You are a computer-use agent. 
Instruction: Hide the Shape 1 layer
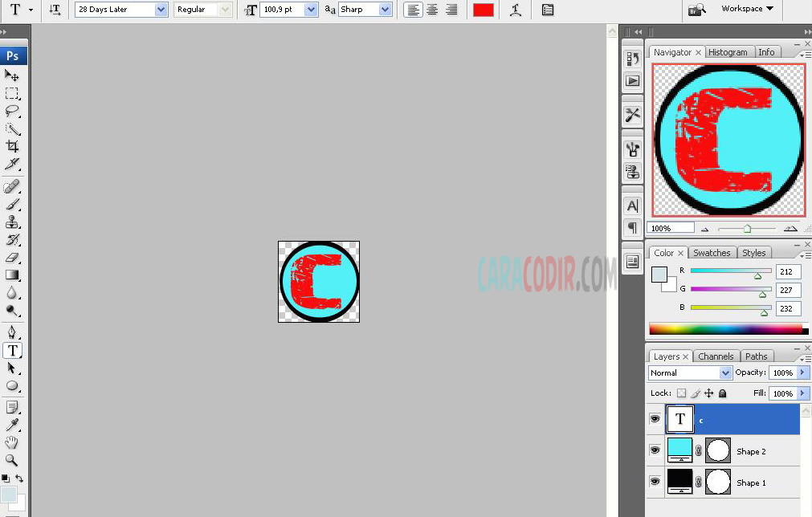(655, 482)
